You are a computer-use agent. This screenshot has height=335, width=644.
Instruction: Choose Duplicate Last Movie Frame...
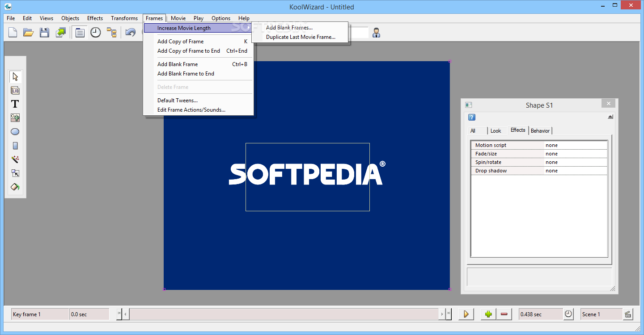300,37
